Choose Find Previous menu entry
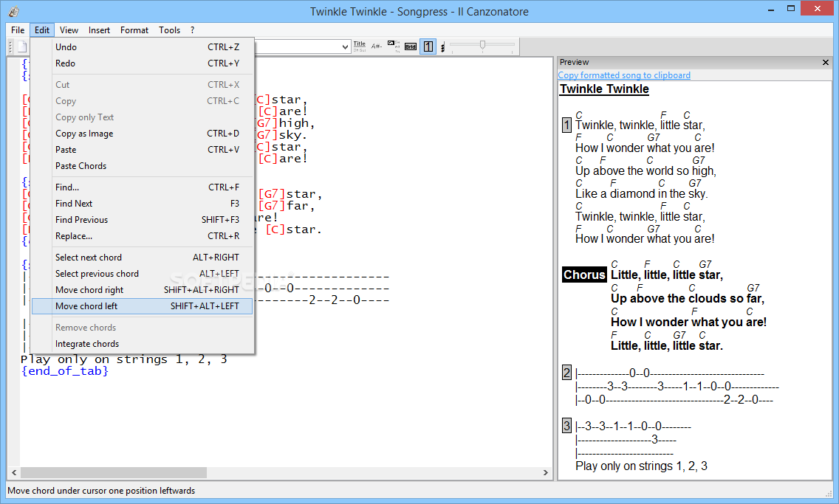 (x=143, y=220)
